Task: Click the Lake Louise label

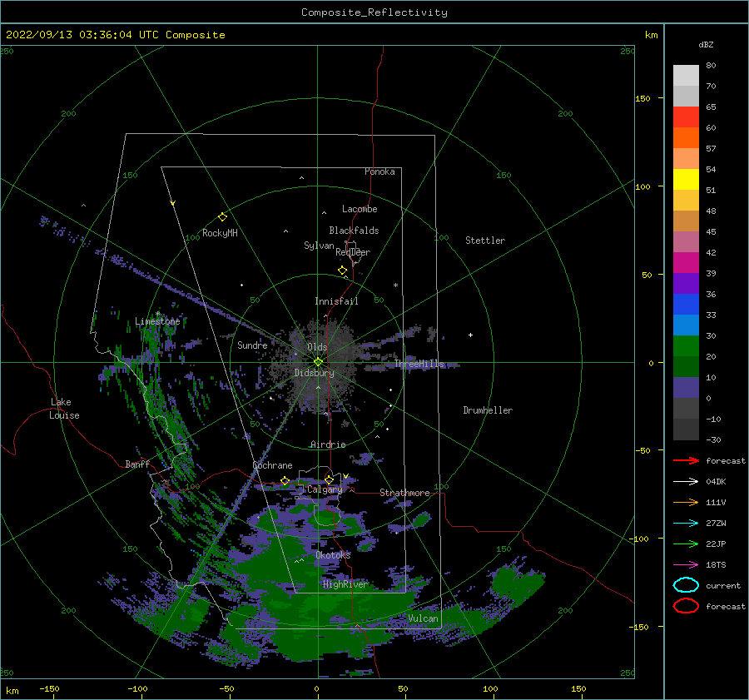Action: 64,409
